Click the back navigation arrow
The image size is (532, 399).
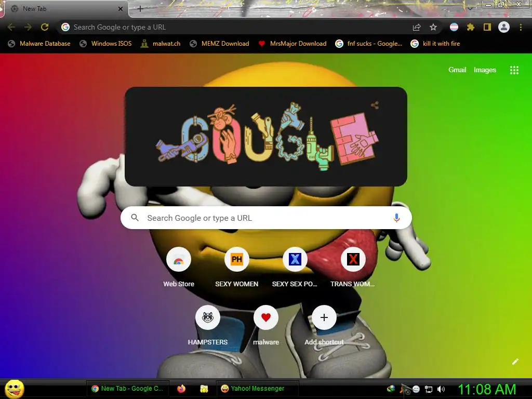pyautogui.click(x=11, y=27)
